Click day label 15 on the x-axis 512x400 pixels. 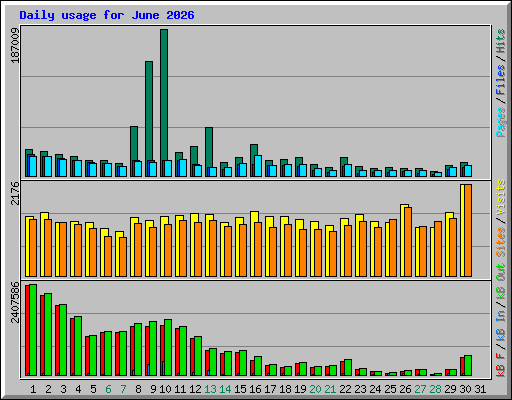click(240, 389)
